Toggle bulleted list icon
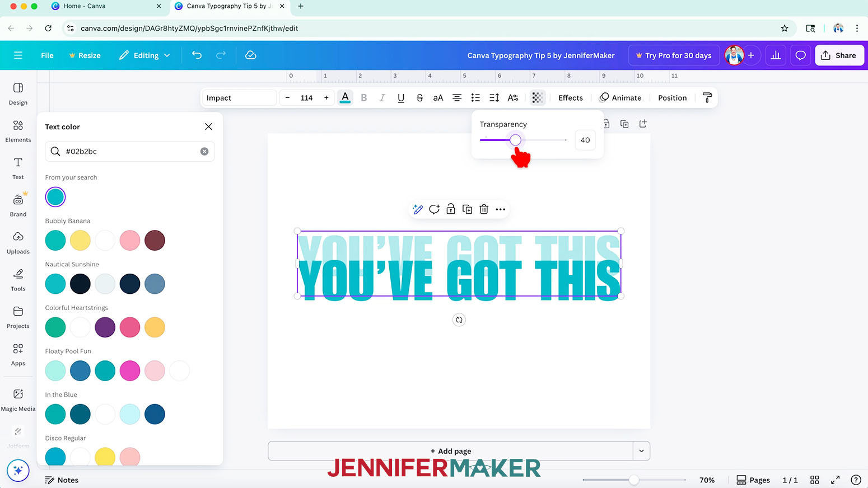Image resolution: width=868 pixels, height=488 pixels. pyautogui.click(x=475, y=97)
